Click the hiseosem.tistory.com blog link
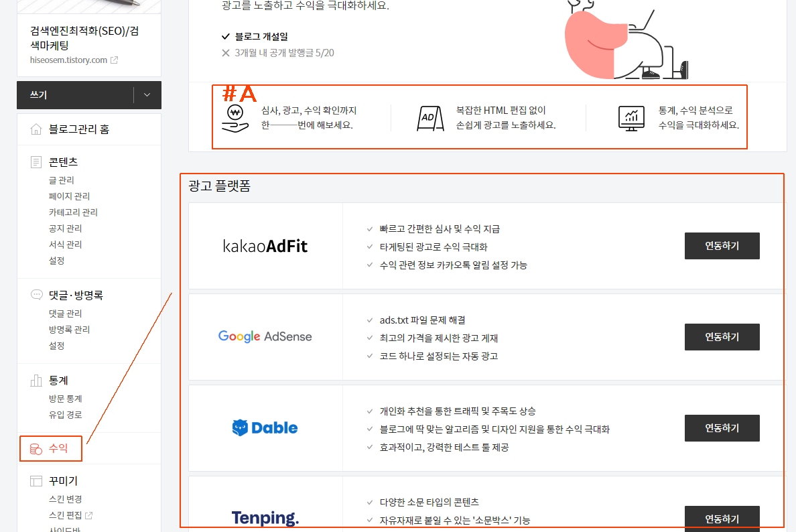Screen dimensions: 796x532 point(69,60)
